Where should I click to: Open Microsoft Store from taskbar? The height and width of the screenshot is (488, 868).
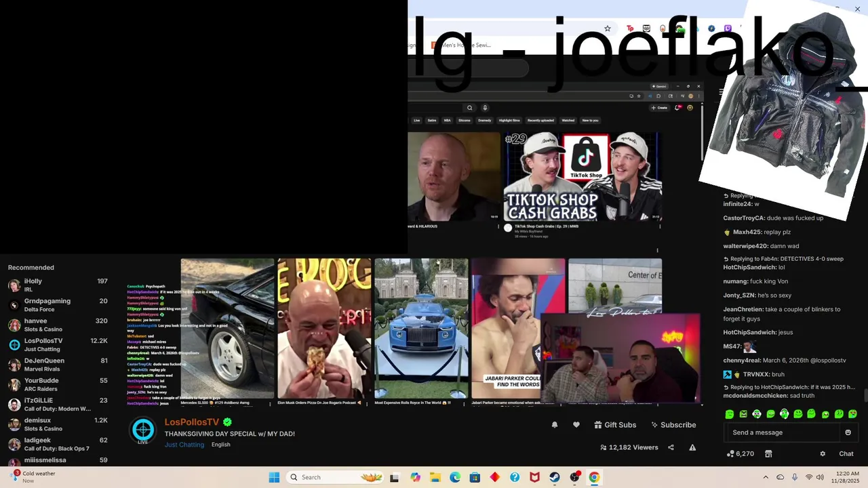pyautogui.click(x=475, y=477)
